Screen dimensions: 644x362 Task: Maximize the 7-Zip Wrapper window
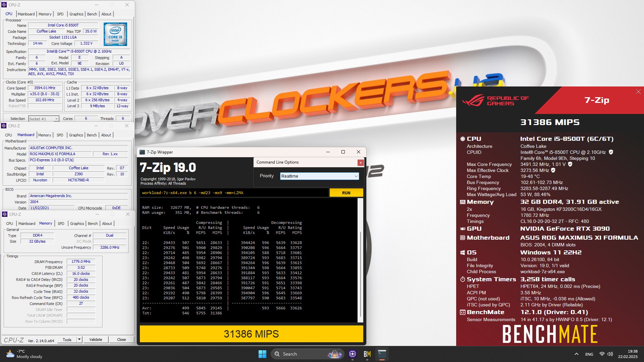[x=343, y=152]
